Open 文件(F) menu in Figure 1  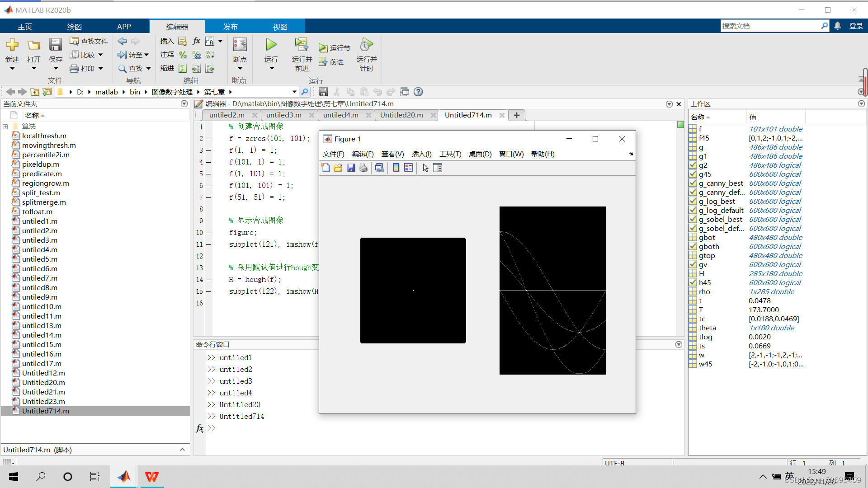(334, 154)
